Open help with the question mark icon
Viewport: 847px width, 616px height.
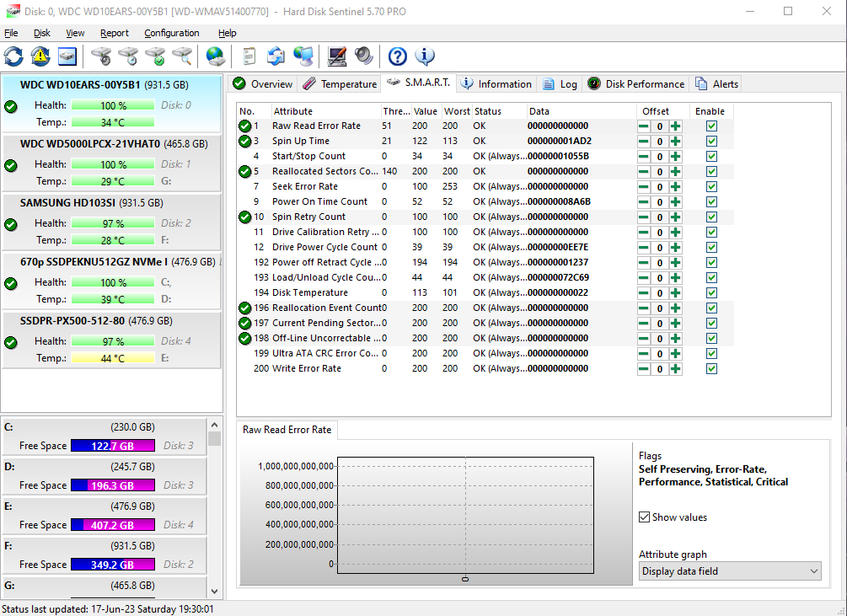[397, 56]
